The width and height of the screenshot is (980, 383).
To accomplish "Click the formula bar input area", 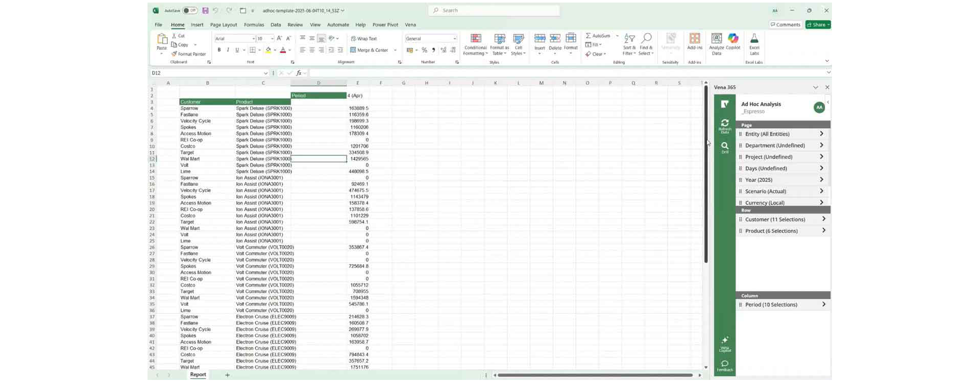I will click(567, 73).
